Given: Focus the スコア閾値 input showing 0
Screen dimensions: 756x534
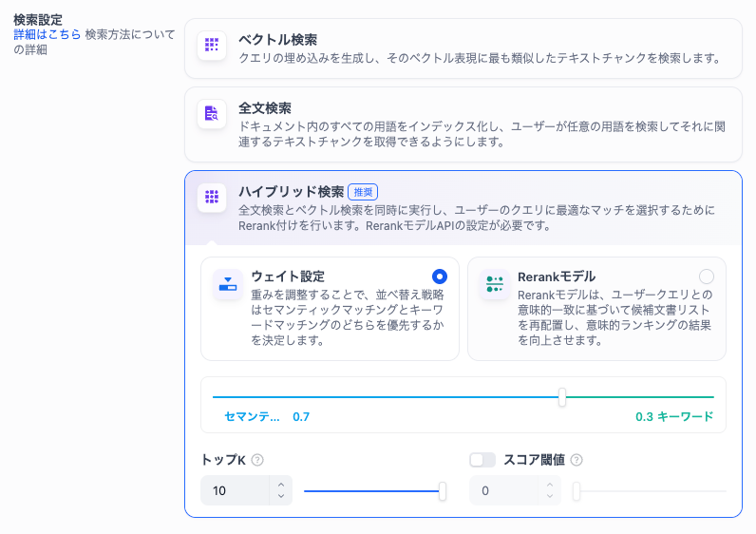Looking at the screenshot, I should pyautogui.click(x=503, y=490).
